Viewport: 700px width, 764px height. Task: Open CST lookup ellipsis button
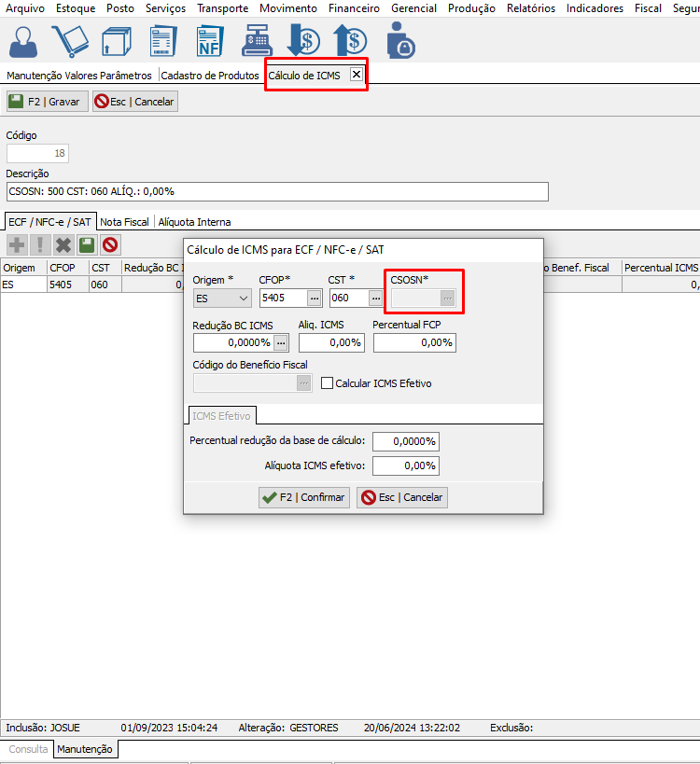pyautogui.click(x=375, y=299)
